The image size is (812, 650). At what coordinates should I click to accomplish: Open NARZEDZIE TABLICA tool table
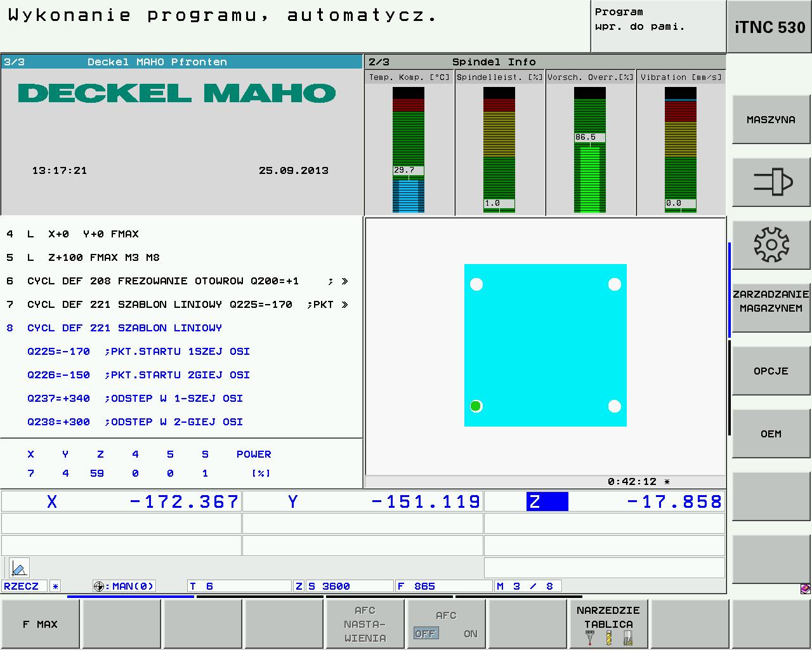pyautogui.click(x=608, y=624)
